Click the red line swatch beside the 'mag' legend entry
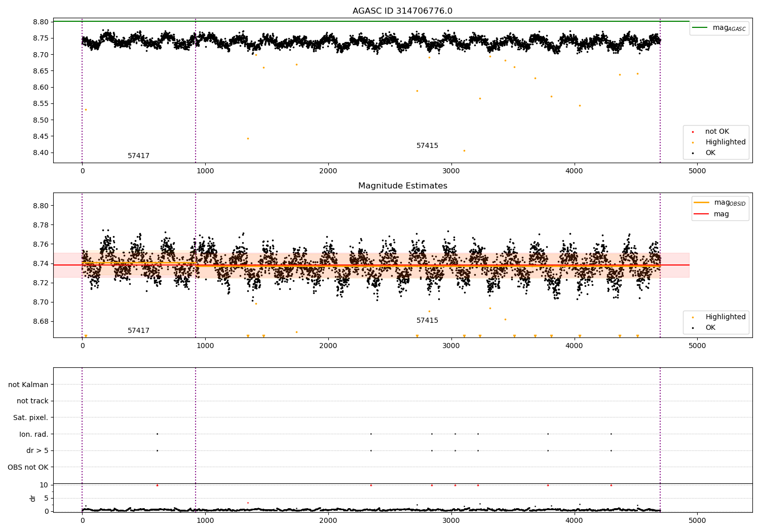The width and height of the screenshot is (760, 532). tap(702, 214)
